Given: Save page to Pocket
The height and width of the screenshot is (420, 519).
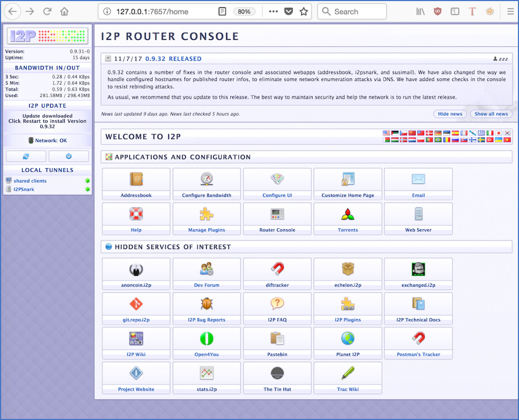Looking at the screenshot, I should point(289,12).
